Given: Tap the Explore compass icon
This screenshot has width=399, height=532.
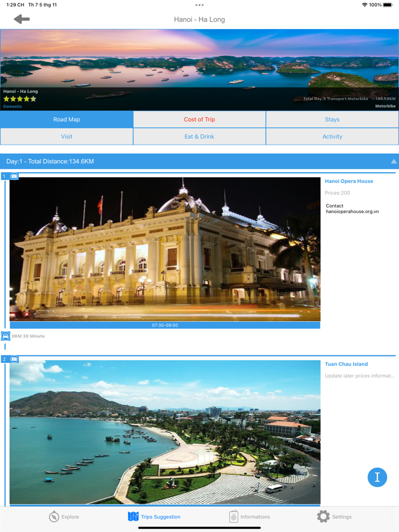Looking at the screenshot, I should (54, 517).
